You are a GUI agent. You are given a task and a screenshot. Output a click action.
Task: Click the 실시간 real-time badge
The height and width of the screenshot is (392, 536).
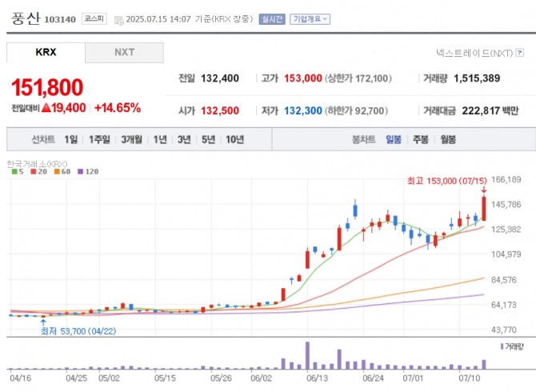coord(272,19)
